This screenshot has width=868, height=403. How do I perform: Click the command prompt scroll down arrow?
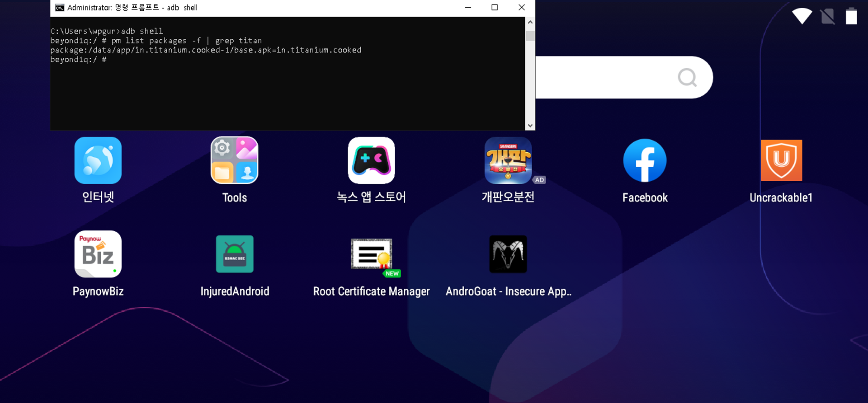[530, 126]
